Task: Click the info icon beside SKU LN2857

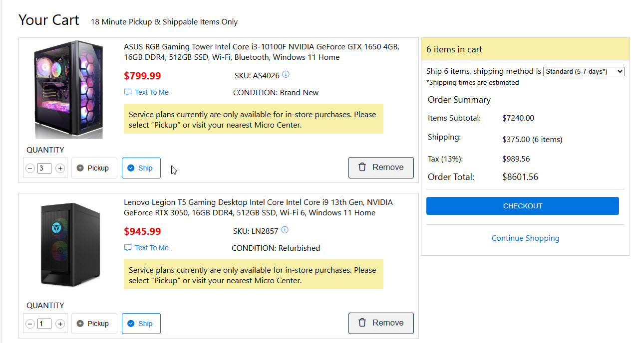Action: pos(285,230)
